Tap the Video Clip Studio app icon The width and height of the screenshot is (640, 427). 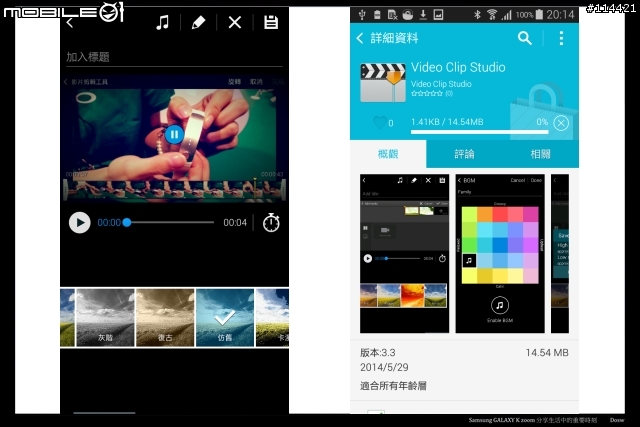[x=383, y=82]
